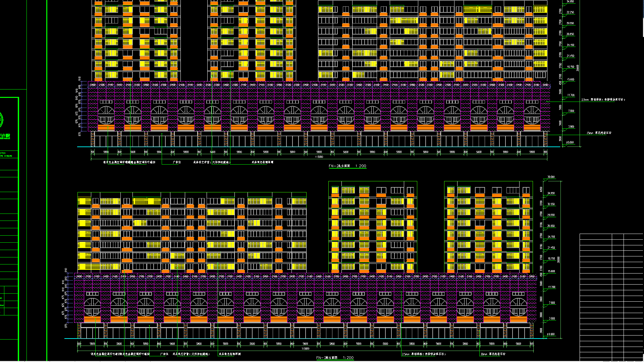
Task: Select the 广告位 label under the north elevation
Action: pos(177,162)
